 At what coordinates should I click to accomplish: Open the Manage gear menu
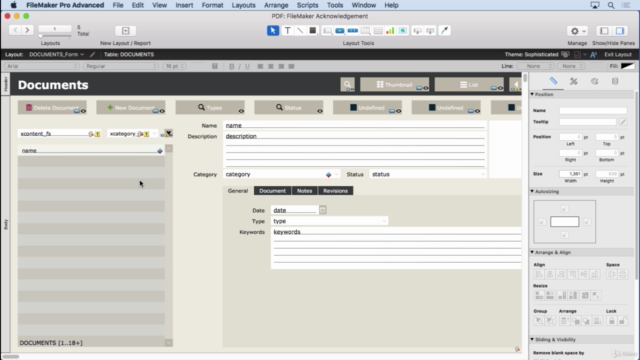[577, 31]
